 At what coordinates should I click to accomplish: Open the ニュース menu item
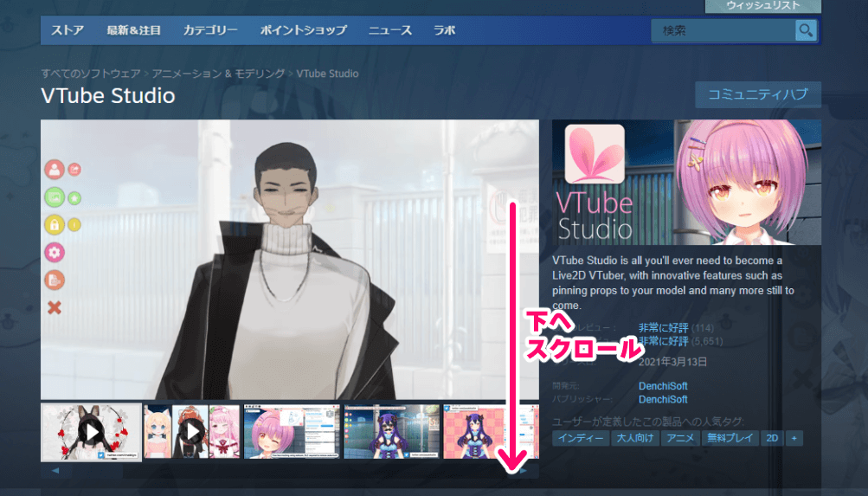[x=389, y=30]
